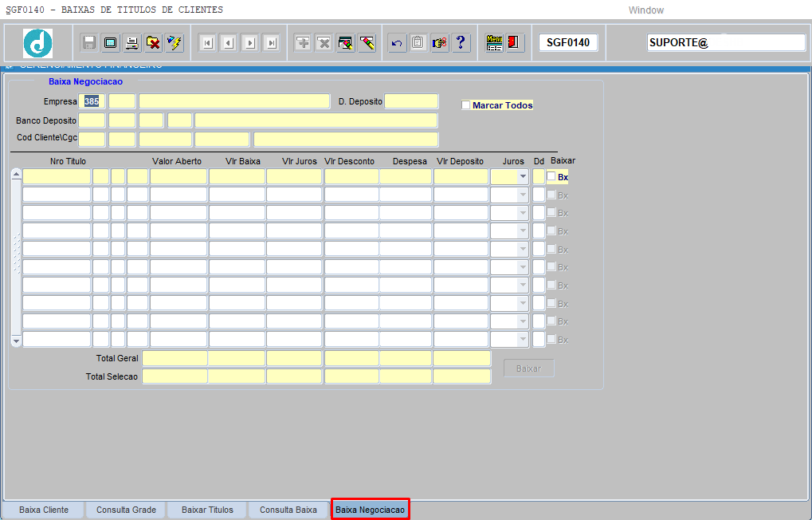Jump to the last record

(x=271, y=43)
